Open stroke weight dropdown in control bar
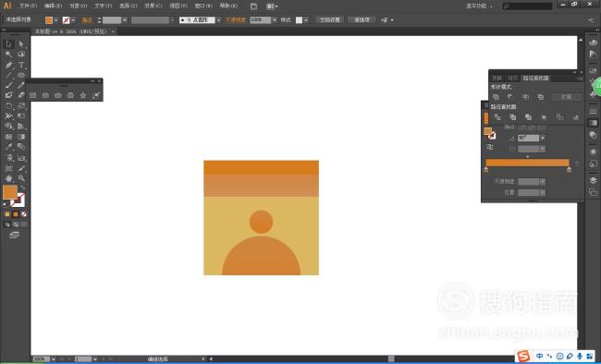The image size is (601, 364). point(125,20)
